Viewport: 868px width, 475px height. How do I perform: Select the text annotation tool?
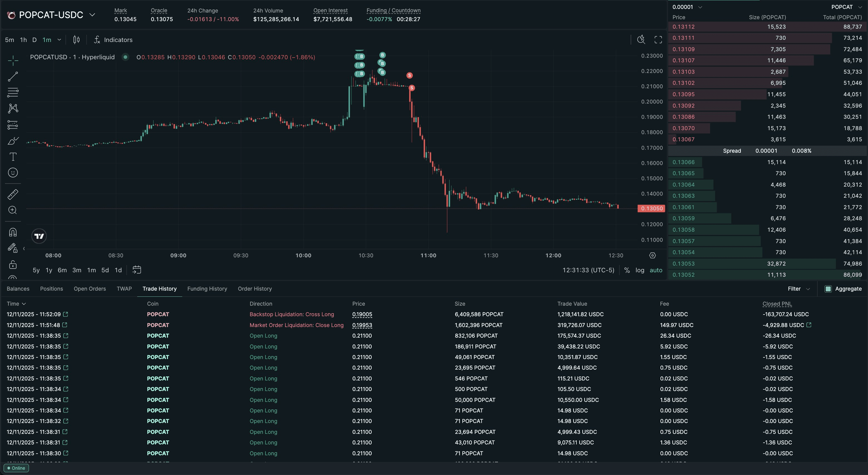pyautogui.click(x=13, y=157)
